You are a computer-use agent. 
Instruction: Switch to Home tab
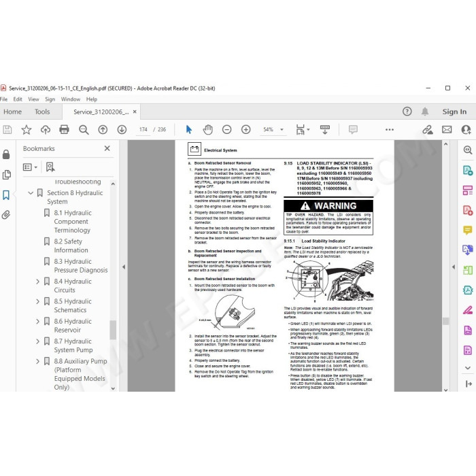(x=12, y=112)
